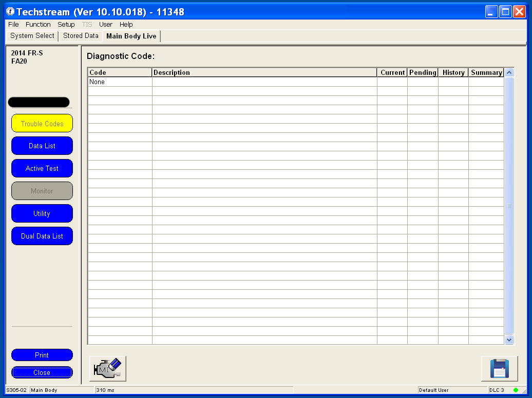Viewport: 532px width, 398px height.
Task: Open the Dual Data List
Action: [42, 236]
